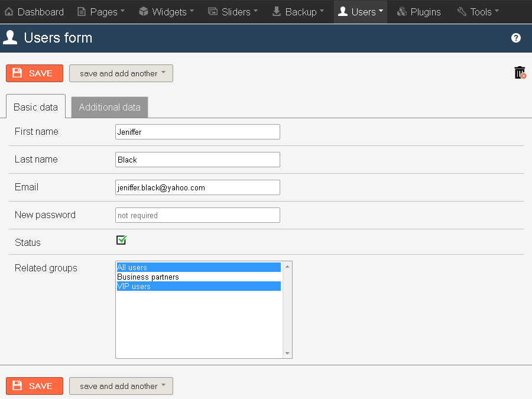Click the top orange SAVE button
The height and width of the screenshot is (399, 532).
35,73
